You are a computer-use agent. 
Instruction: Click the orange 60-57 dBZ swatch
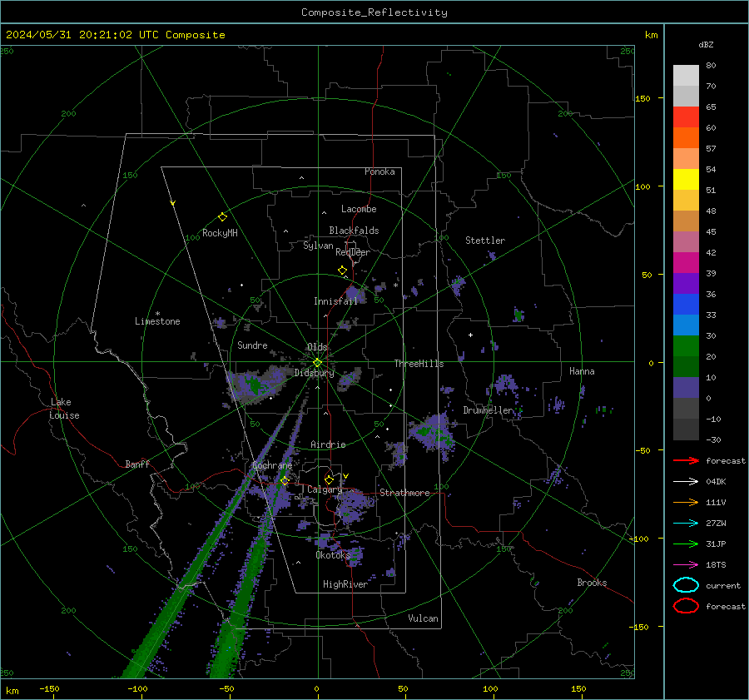tap(686, 138)
